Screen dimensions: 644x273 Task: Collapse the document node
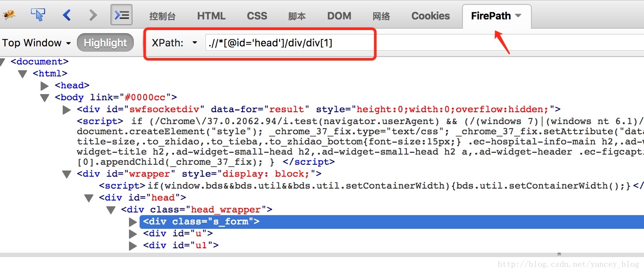pyautogui.click(x=3, y=62)
